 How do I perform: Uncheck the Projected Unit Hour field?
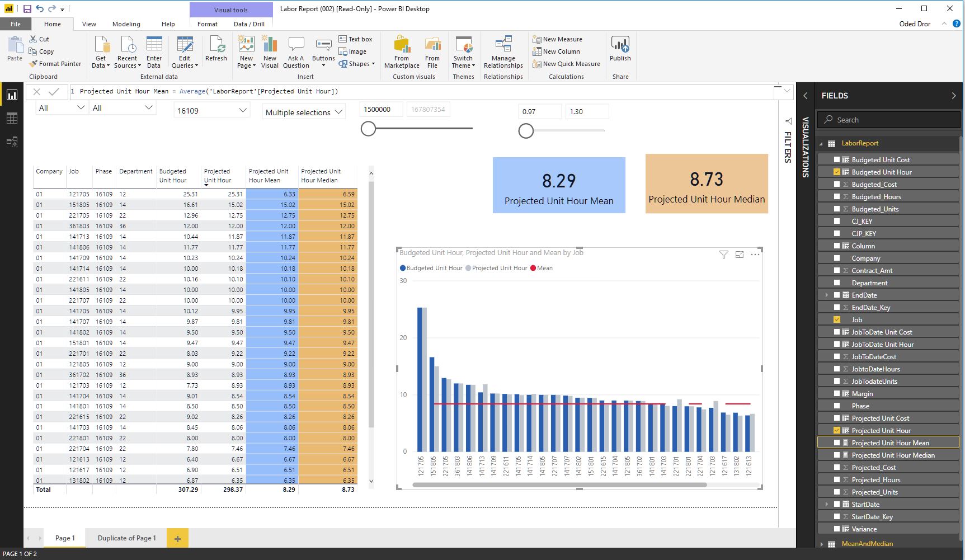837,431
